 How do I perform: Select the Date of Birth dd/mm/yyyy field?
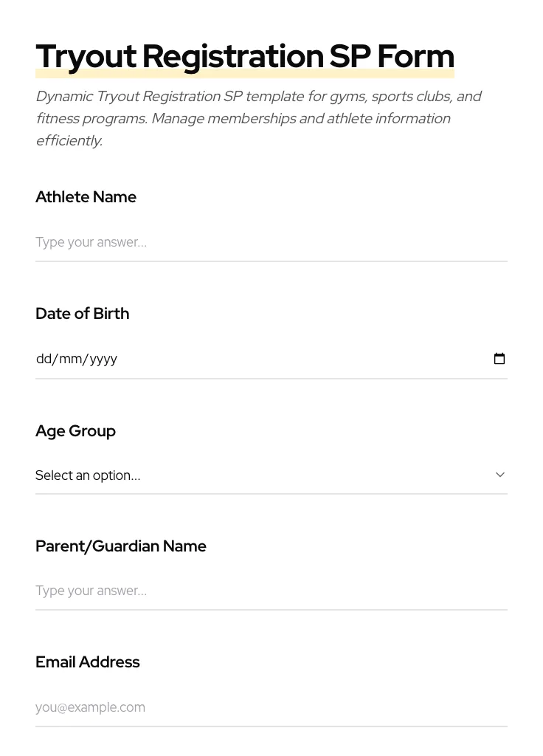221,359
